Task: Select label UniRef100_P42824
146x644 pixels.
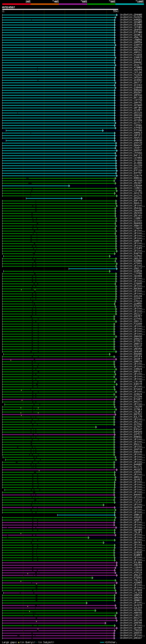Action: (x=131, y=75)
